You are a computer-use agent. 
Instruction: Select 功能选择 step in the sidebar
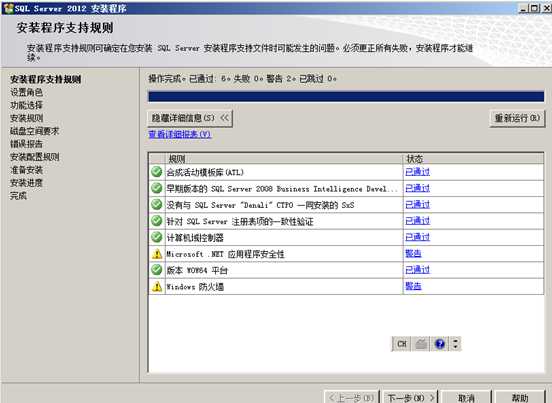coord(26,105)
